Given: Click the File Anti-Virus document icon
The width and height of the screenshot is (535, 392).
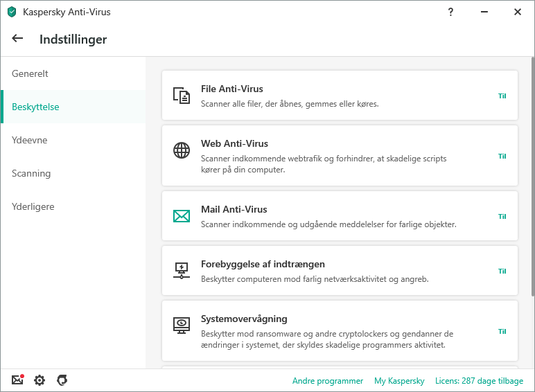Looking at the screenshot, I should [x=182, y=96].
